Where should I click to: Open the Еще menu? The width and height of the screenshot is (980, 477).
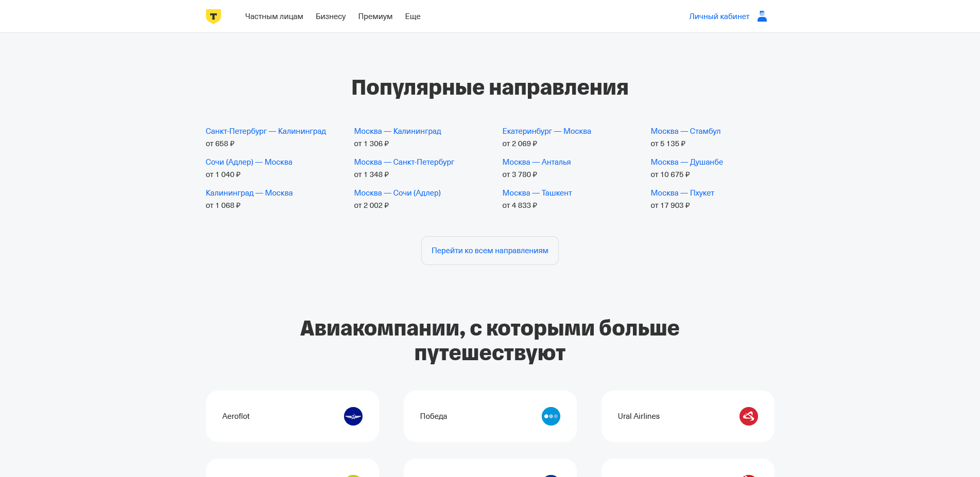click(x=412, y=16)
